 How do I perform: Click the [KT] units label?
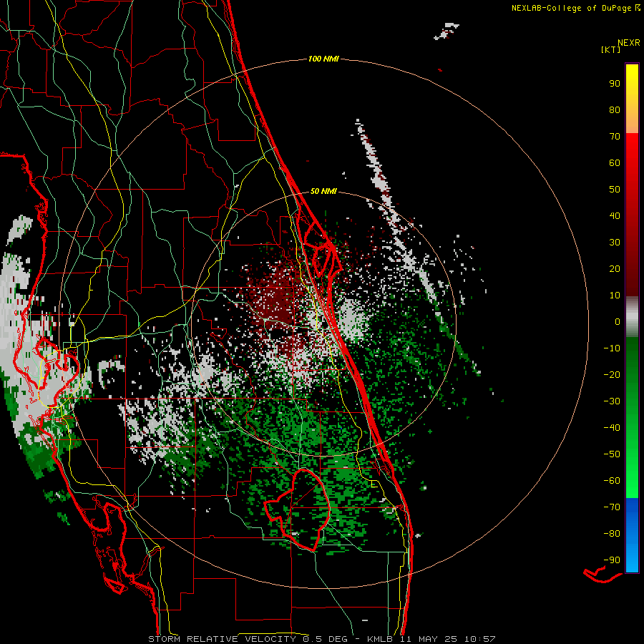[x=610, y=49]
